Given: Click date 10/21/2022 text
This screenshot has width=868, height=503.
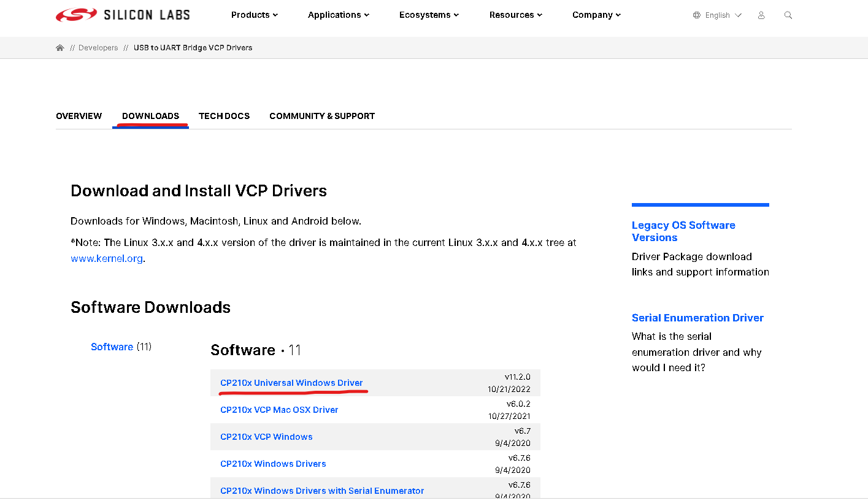Looking at the screenshot, I should [x=509, y=390].
